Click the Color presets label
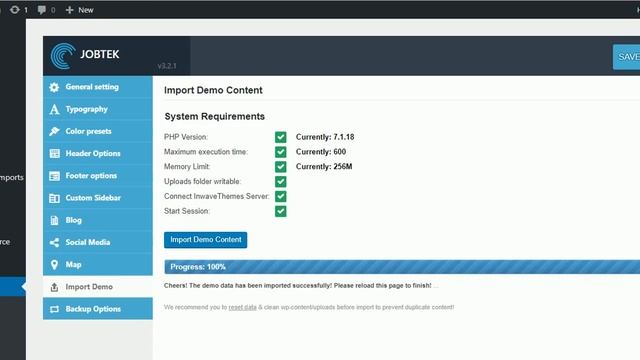Screen dimensions: 640x360 [x=89, y=131]
